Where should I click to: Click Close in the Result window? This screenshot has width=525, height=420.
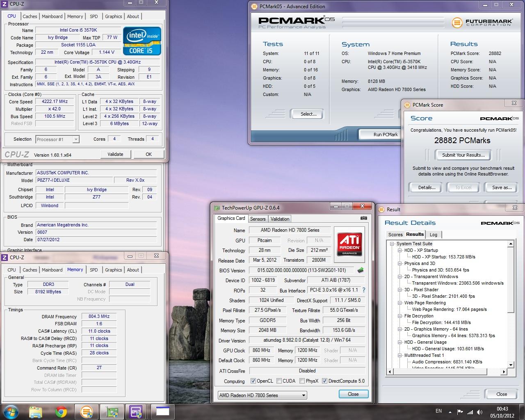(501, 394)
